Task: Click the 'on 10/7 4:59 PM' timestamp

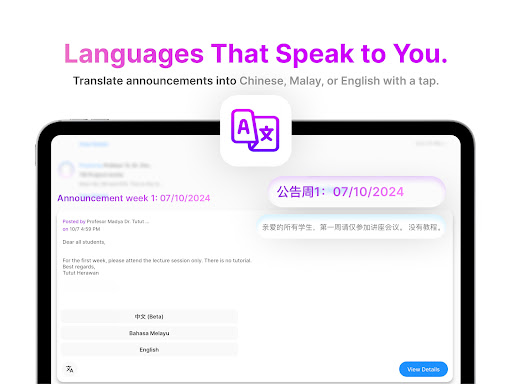Action: [x=81, y=229]
